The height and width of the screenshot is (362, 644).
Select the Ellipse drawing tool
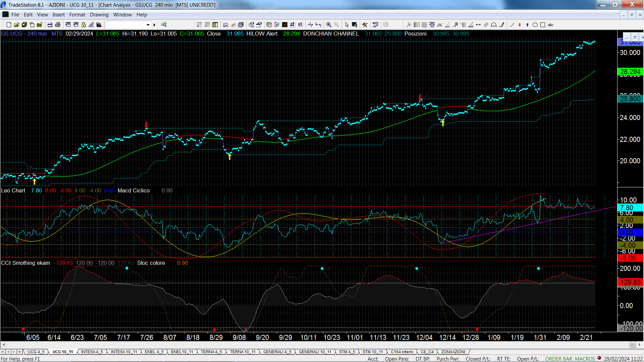pyautogui.click(x=535, y=25)
